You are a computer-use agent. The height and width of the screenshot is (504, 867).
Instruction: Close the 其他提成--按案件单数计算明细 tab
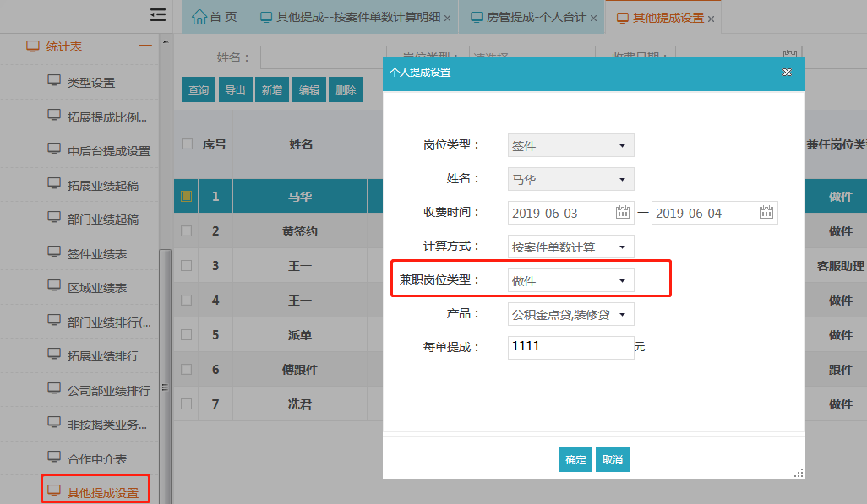pyautogui.click(x=447, y=19)
